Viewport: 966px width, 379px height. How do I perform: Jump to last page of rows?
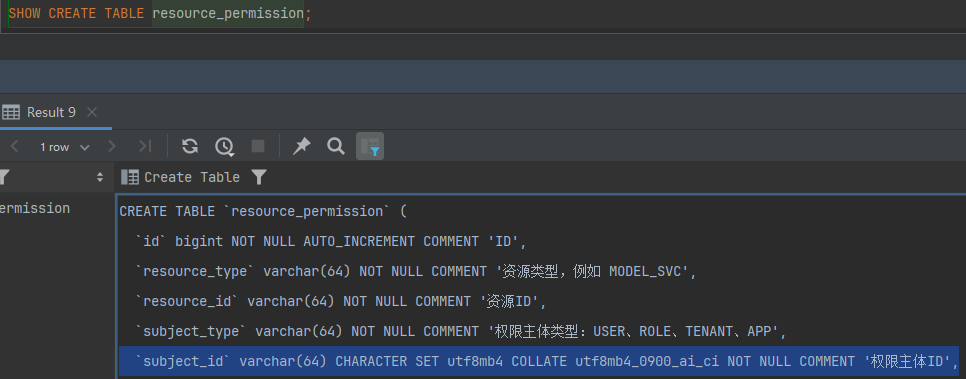coord(145,147)
